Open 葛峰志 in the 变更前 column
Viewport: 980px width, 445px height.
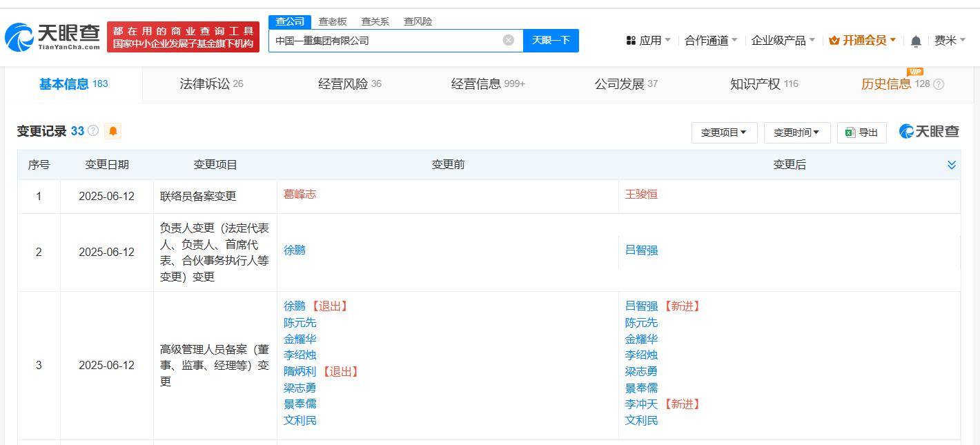tap(300, 195)
